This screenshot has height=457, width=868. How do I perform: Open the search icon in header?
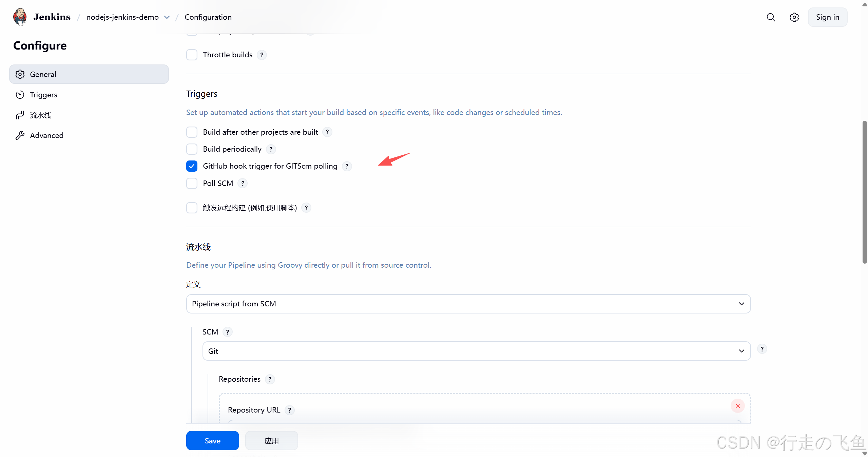tap(771, 17)
